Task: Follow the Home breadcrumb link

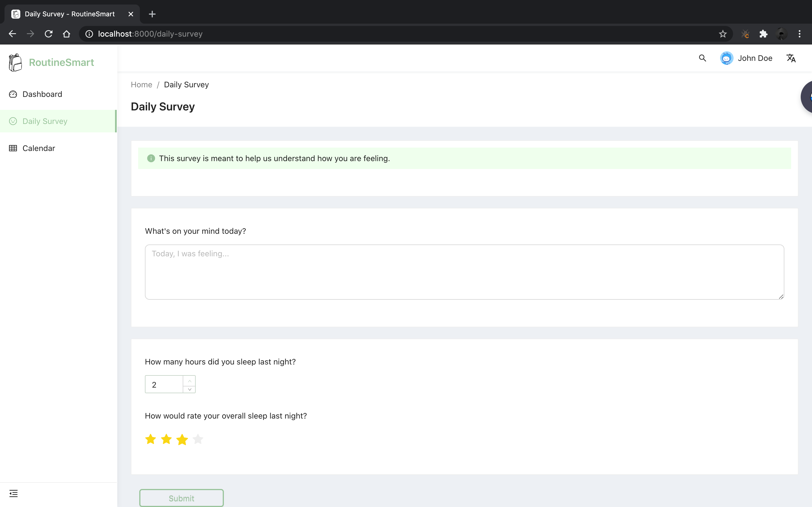Action: (x=141, y=84)
